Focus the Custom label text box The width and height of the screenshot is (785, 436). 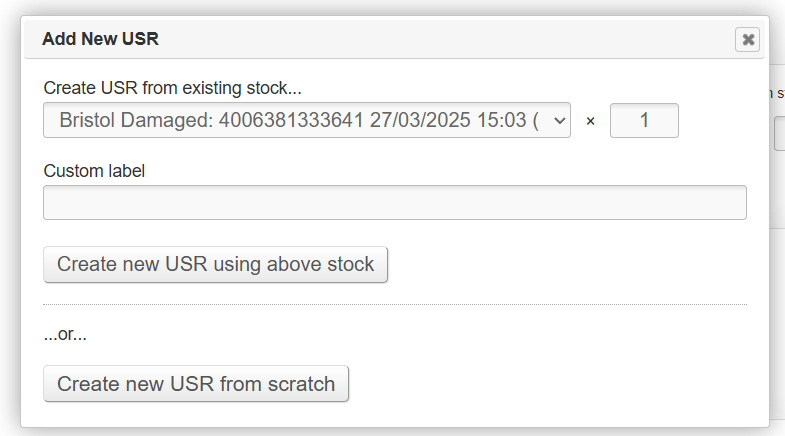394,202
